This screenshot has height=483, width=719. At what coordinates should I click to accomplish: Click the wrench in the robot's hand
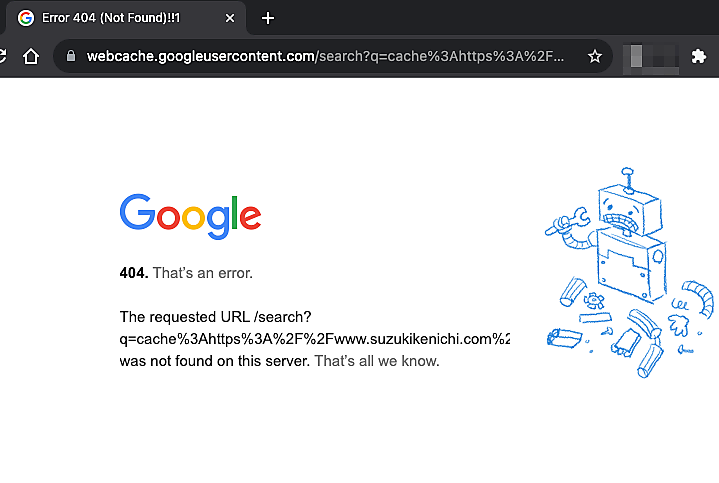point(558,222)
